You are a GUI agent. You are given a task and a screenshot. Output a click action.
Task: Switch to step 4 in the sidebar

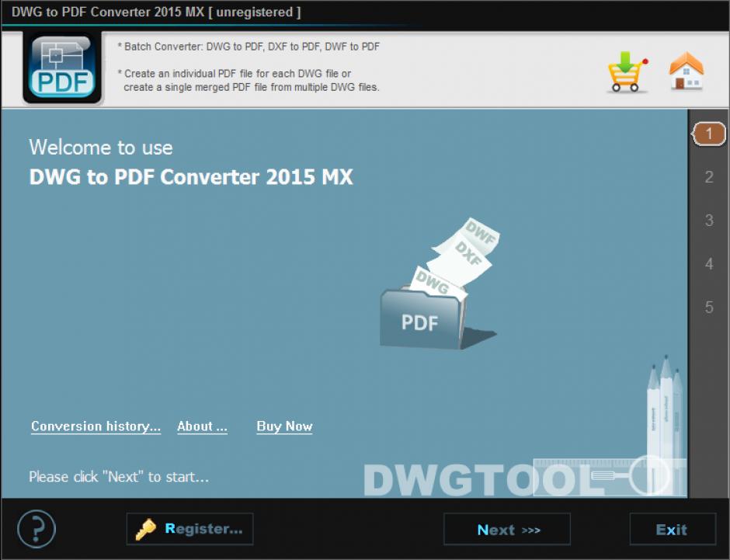[708, 264]
